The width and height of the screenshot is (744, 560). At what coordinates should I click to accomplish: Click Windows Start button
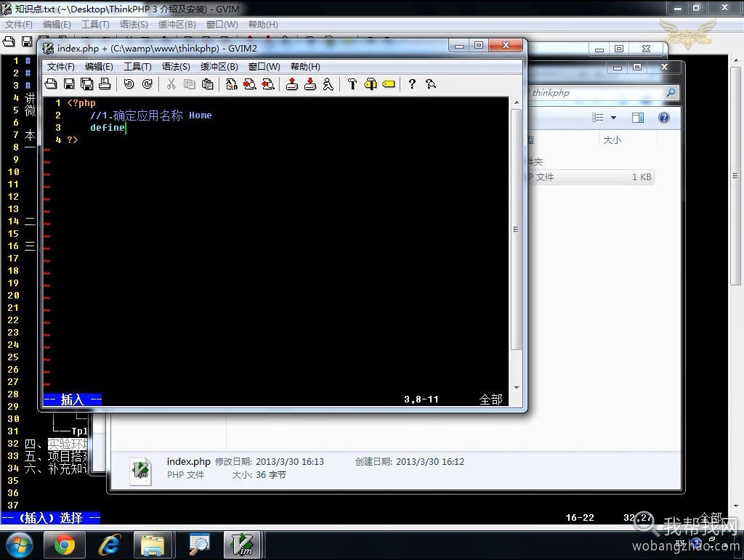[19, 545]
